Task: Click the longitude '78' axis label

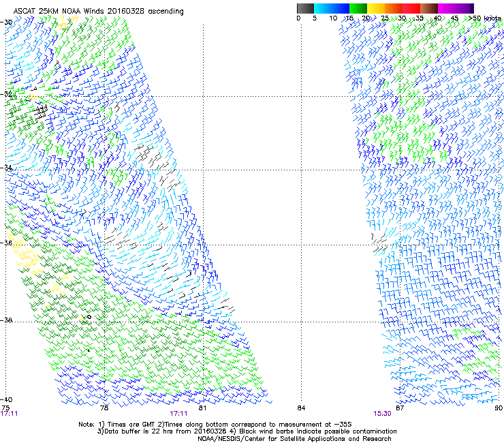Action: (x=104, y=408)
